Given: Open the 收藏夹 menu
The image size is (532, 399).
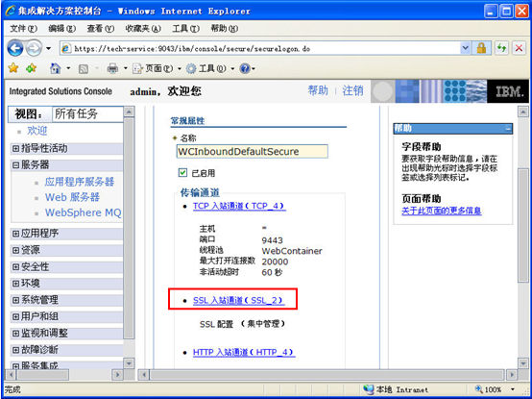Looking at the screenshot, I should [x=143, y=29].
